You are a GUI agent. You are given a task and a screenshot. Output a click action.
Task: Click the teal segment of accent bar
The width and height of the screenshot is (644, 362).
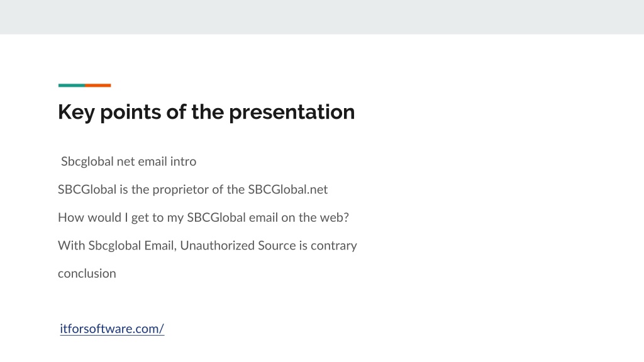click(x=72, y=85)
